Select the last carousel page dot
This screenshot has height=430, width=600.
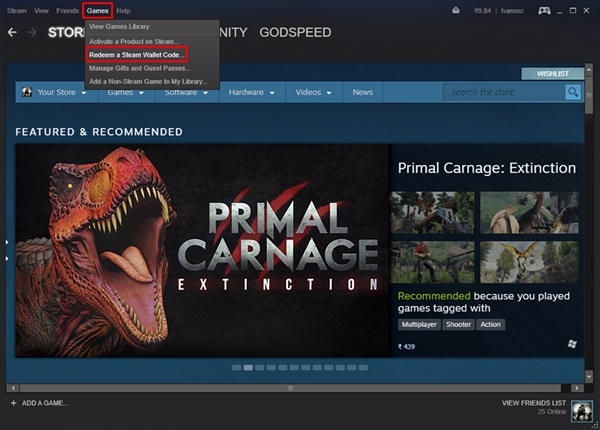click(363, 368)
